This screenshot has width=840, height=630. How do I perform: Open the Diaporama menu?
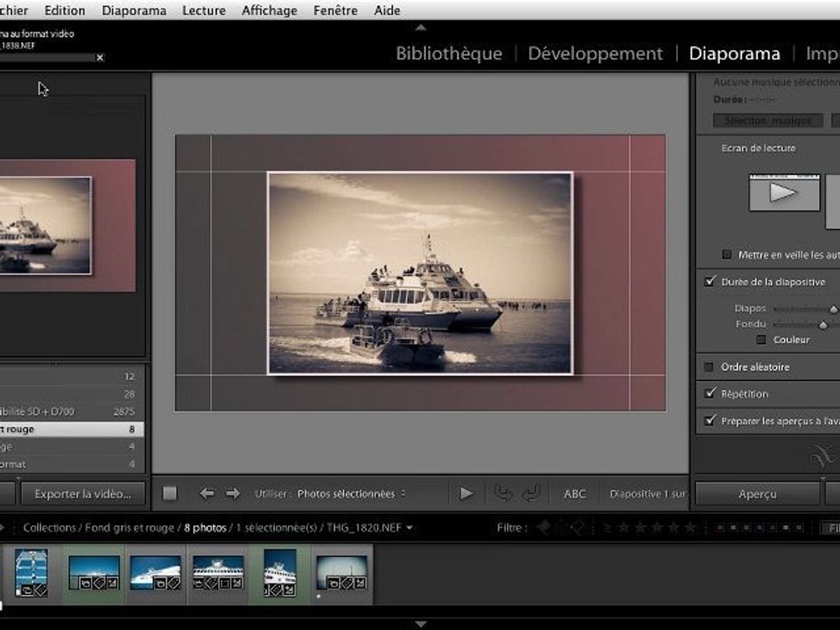tap(134, 10)
